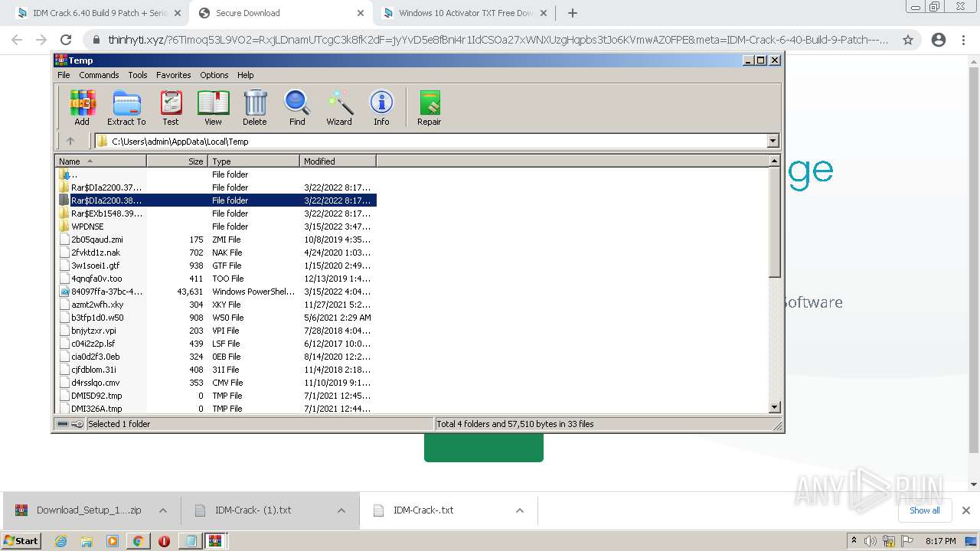
Task: Select file d4rsslqo.cmv
Action: tap(216, 383)
